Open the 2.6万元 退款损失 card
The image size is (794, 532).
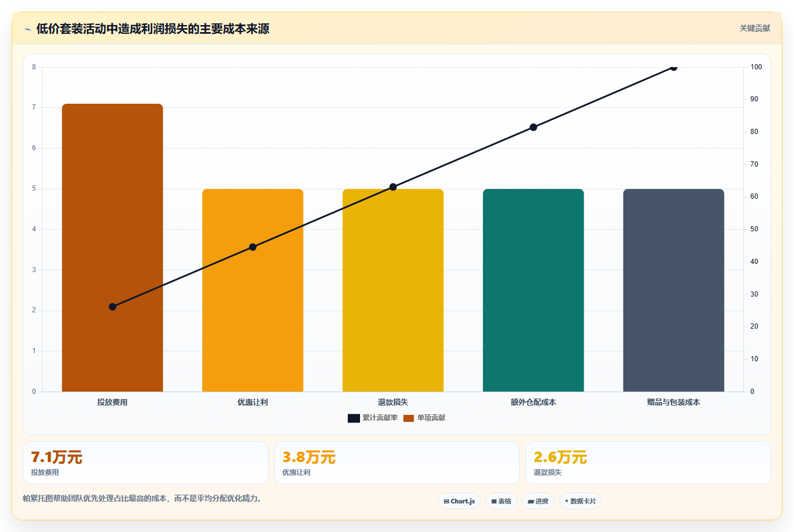click(648, 463)
